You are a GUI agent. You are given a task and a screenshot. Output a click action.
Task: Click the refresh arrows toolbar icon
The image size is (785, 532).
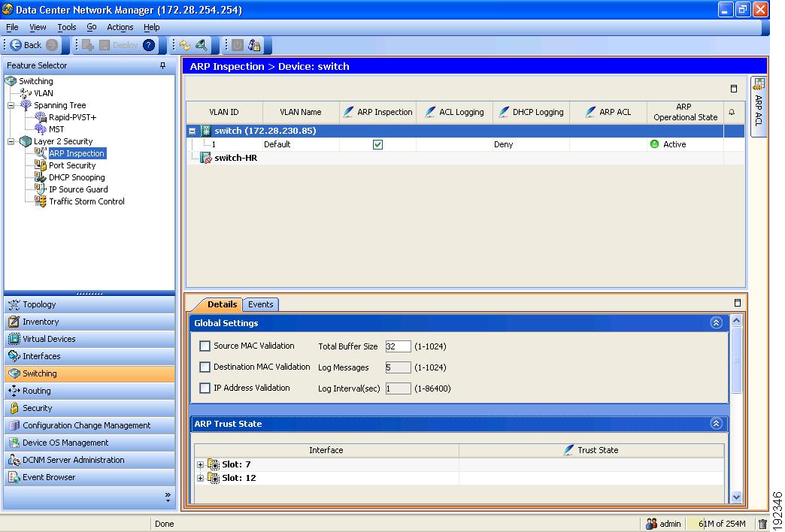pos(185,45)
